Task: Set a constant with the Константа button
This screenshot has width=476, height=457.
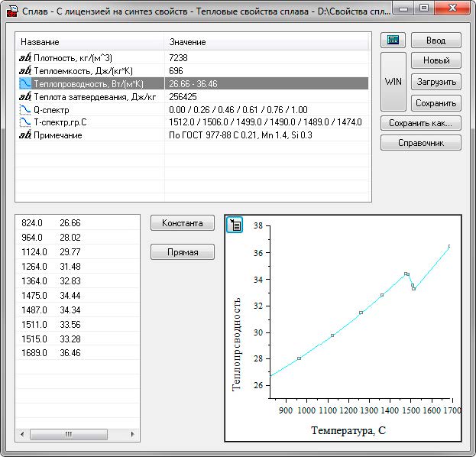Action: (183, 223)
